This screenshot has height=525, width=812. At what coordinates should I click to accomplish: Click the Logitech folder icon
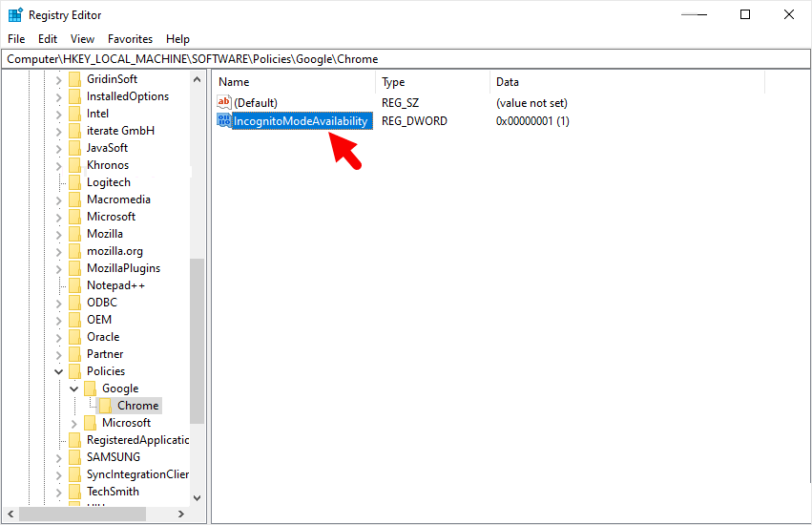75,182
